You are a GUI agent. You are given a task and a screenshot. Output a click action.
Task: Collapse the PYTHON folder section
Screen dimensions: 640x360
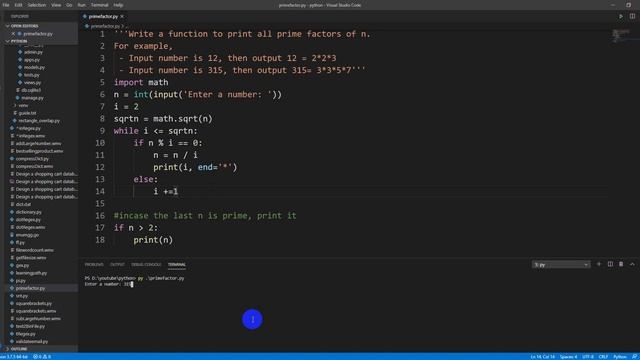19,42
